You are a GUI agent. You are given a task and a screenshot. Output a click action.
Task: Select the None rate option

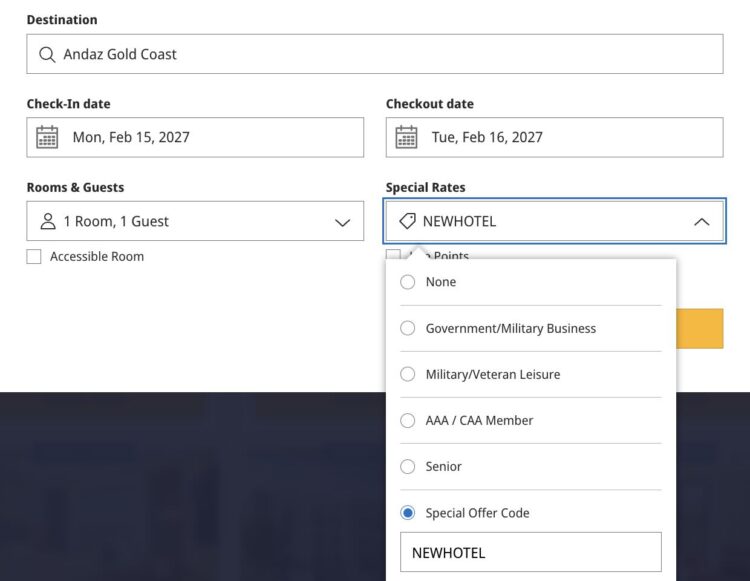(x=408, y=282)
